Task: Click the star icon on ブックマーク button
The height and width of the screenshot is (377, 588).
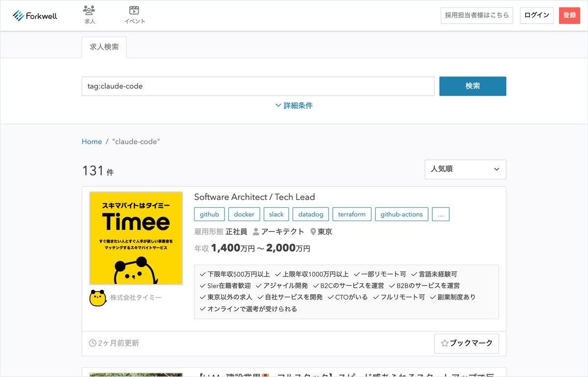Action: pyautogui.click(x=445, y=343)
